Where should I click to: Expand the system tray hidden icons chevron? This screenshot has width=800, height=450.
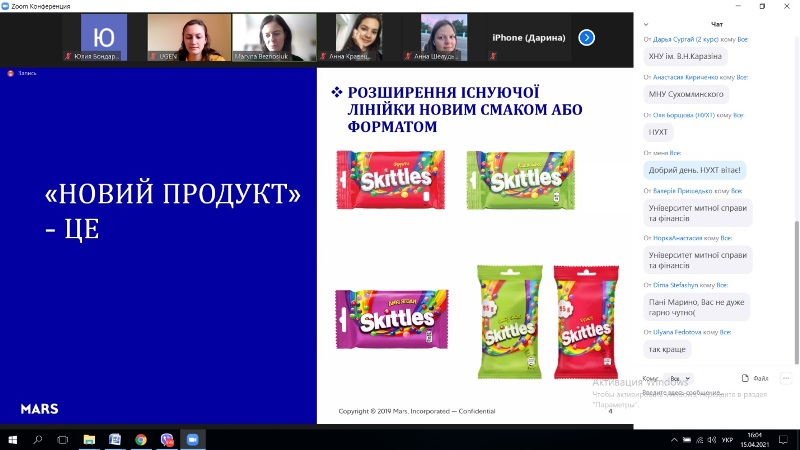pos(674,440)
